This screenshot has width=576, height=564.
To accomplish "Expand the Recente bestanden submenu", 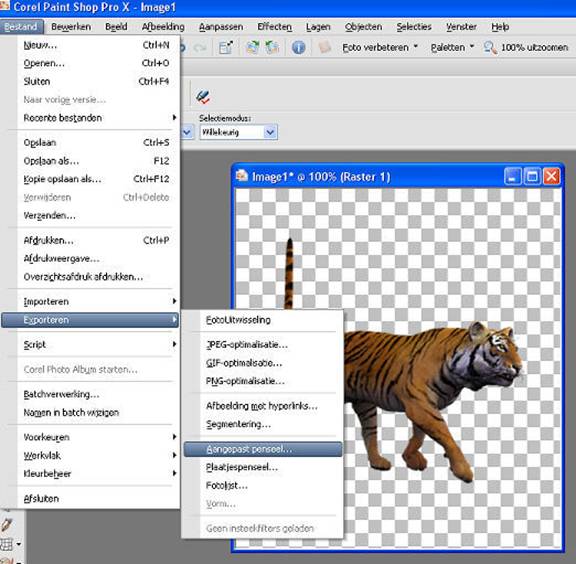I will (90, 118).
